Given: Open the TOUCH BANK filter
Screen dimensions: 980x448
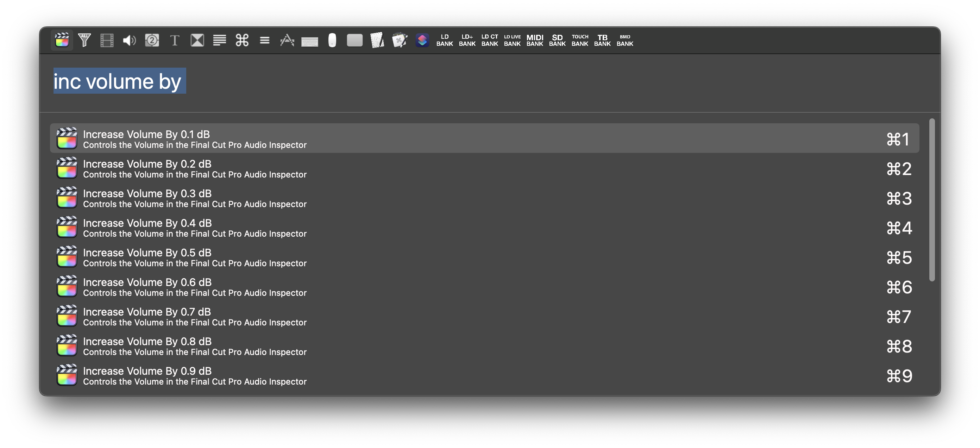Looking at the screenshot, I should (580, 40).
